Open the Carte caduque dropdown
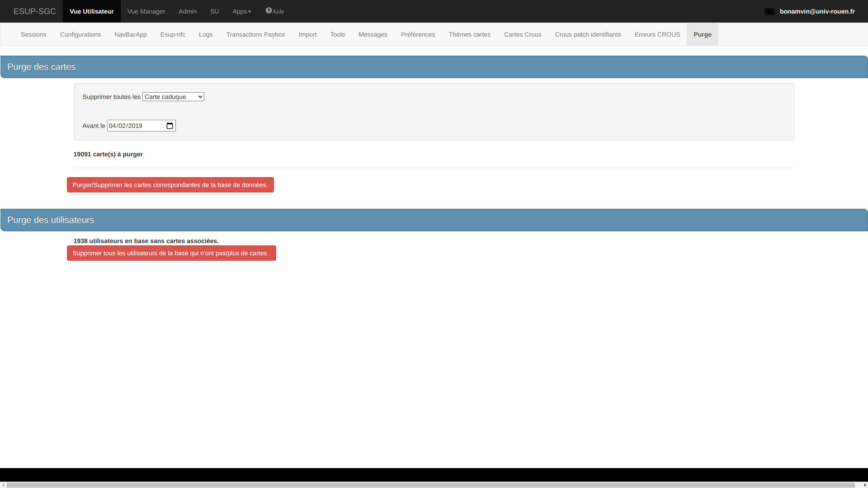The width and height of the screenshot is (868, 488). [x=173, y=97]
